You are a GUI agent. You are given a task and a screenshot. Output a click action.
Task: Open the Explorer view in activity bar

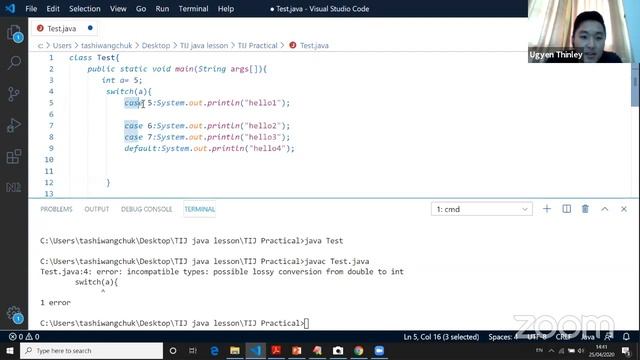14,33
